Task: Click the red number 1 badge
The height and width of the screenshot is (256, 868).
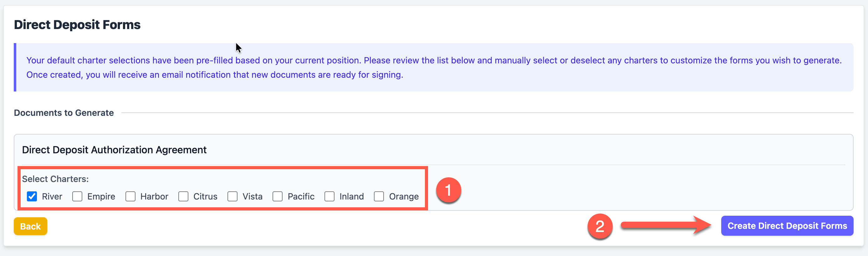Action: (448, 190)
